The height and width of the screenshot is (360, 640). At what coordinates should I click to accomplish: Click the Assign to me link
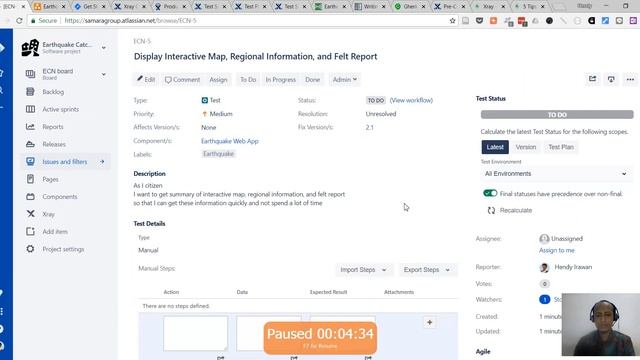[x=556, y=250]
